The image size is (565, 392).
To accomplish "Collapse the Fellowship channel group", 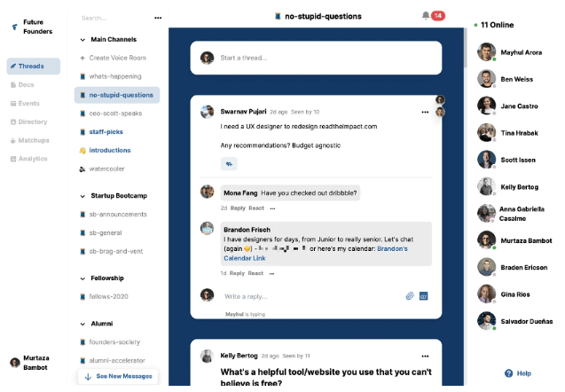I will coord(82,278).
